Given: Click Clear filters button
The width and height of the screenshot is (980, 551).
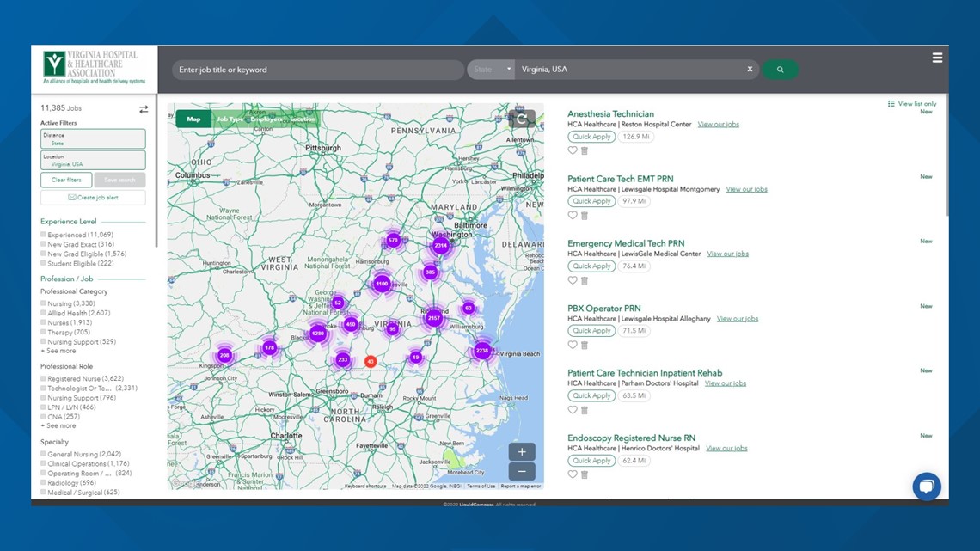Looking at the screenshot, I should 66,180.
